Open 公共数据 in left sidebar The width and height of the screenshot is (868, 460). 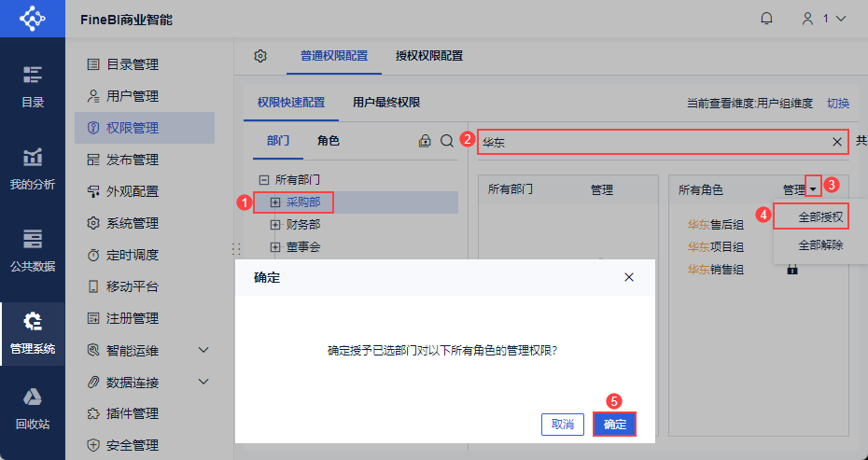tap(33, 251)
